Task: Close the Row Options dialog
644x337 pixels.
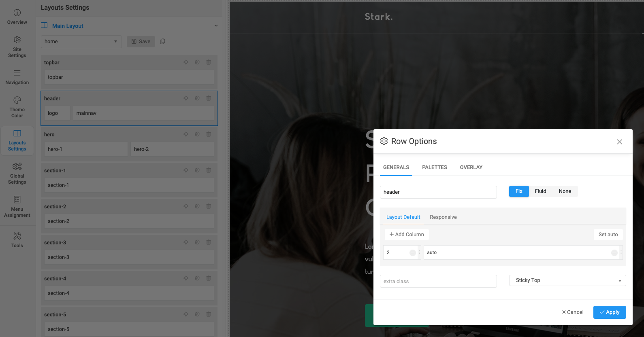Action: [x=619, y=142]
